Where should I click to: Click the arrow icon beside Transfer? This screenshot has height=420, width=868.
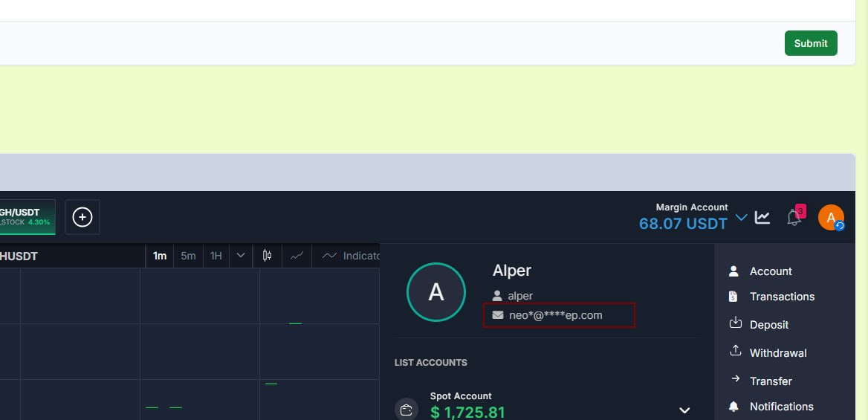coord(736,378)
